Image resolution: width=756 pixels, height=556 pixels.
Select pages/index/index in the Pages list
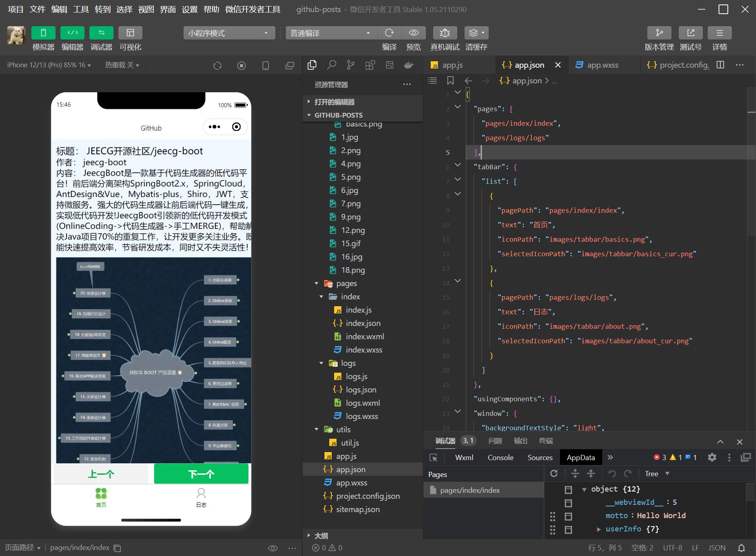click(x=483, y=490)
